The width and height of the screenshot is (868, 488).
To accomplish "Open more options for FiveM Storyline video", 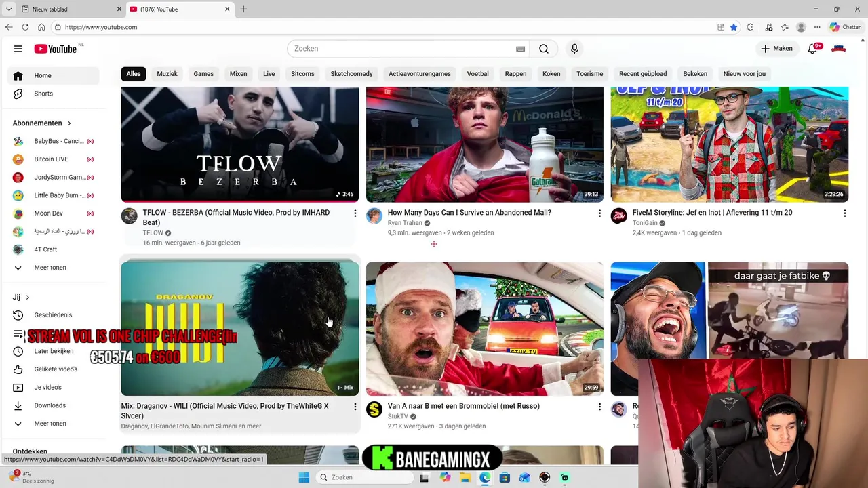I will pyautogui.click(x=844, y=213).
